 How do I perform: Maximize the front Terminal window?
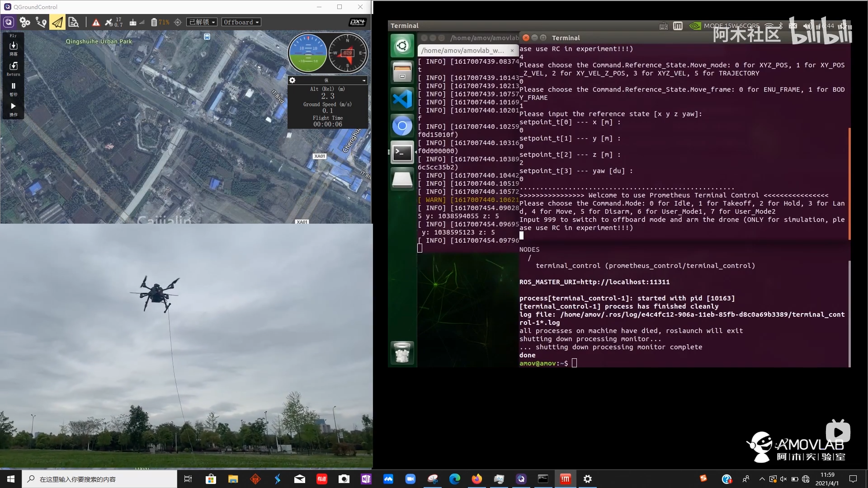(543, 38)
